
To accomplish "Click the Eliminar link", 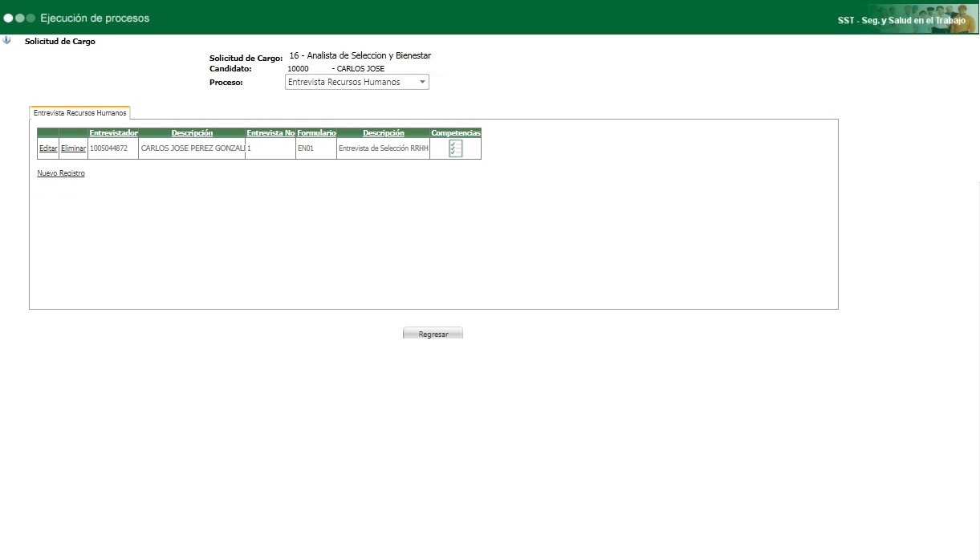I will click(x=73, y=148).
